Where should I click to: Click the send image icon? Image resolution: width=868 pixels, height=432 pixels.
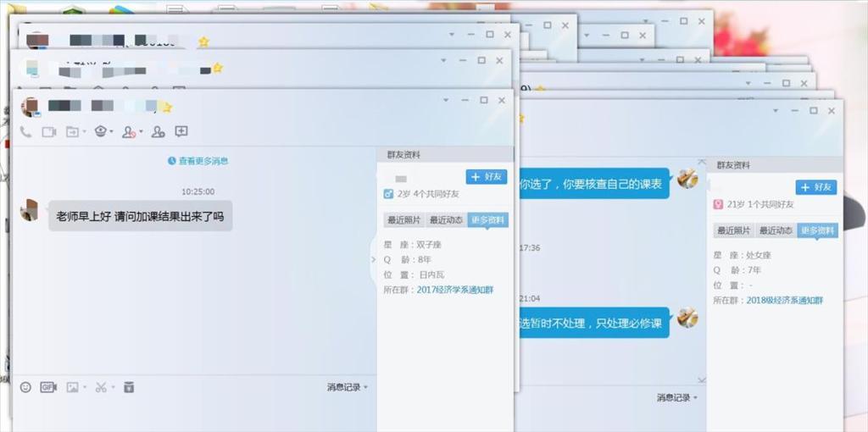73,387
